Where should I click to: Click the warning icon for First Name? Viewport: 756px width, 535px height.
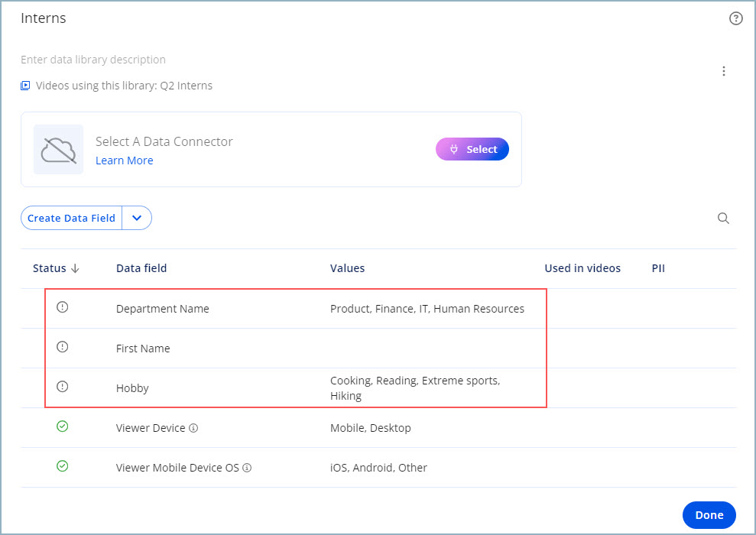click(63, 347)
